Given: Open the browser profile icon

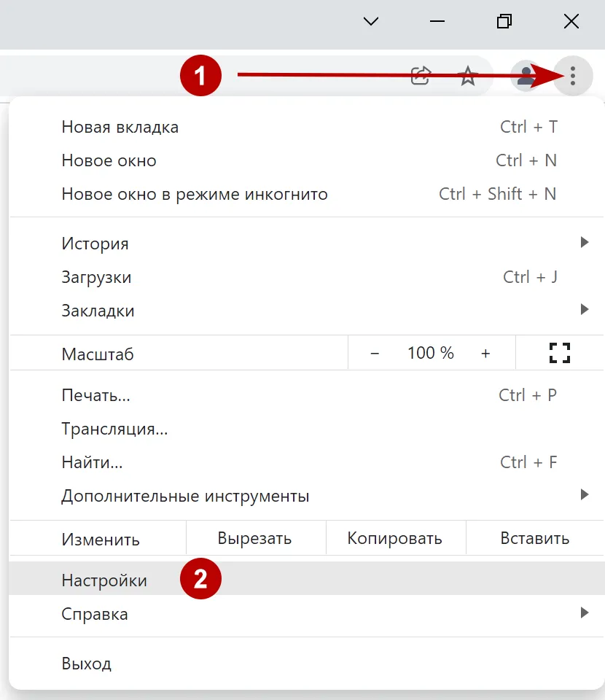Looking at the screenshot, I should tap(526, 75).
